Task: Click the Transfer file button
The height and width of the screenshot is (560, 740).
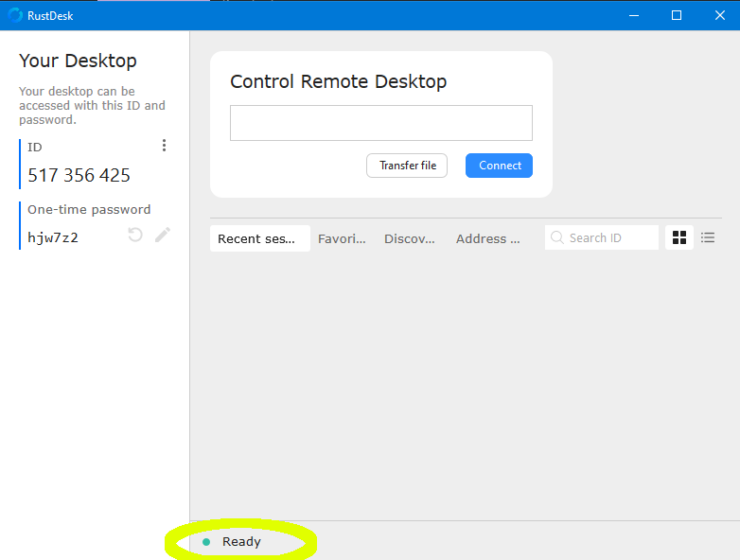Action: pos(407,166)
